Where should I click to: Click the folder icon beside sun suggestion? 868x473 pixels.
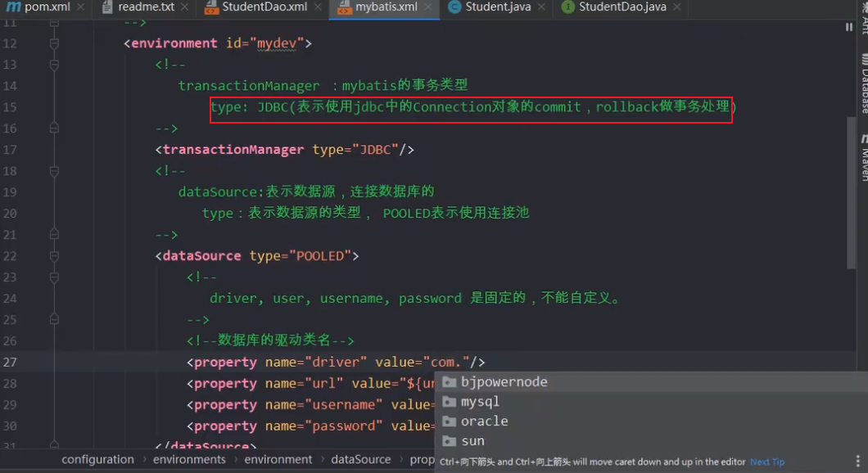pyautogui.click(x=449, y=441)
